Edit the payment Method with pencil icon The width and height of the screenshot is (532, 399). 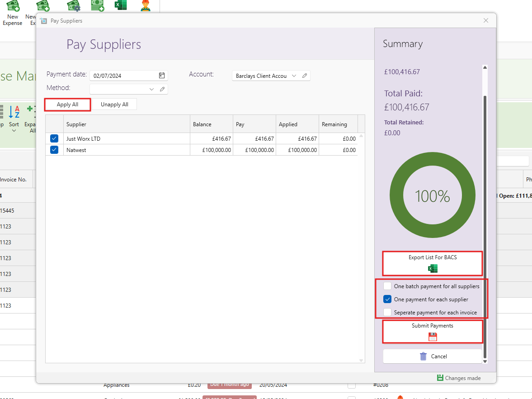point(162,89)
